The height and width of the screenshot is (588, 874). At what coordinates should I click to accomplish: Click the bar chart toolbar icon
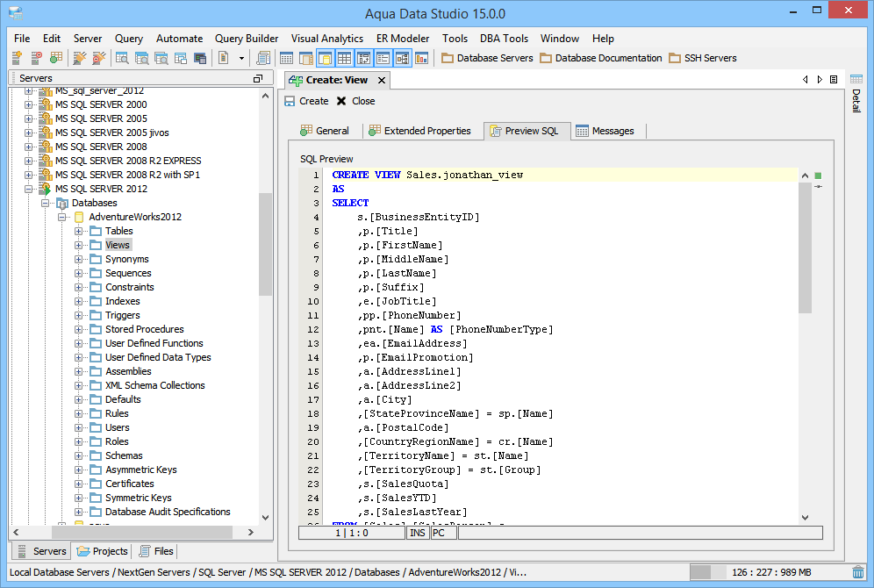422,58
